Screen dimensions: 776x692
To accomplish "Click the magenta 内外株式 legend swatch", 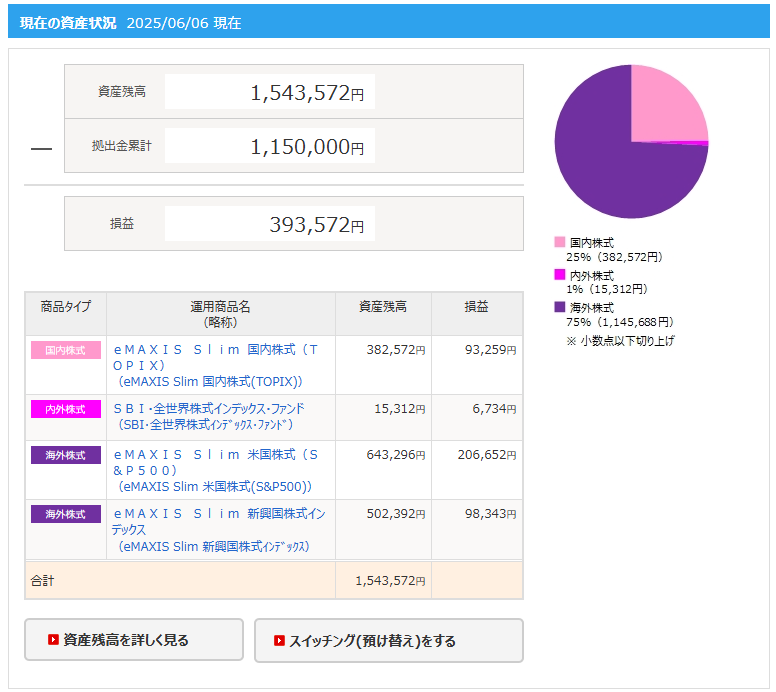I will (560, 274).
